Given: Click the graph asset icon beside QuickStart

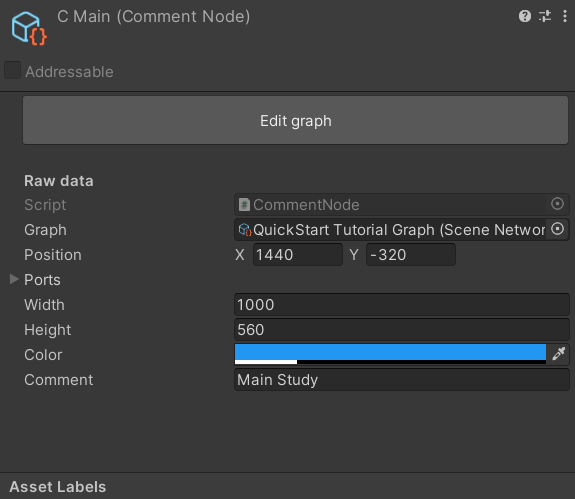Looking at the screenshot, I should [245, 230].
